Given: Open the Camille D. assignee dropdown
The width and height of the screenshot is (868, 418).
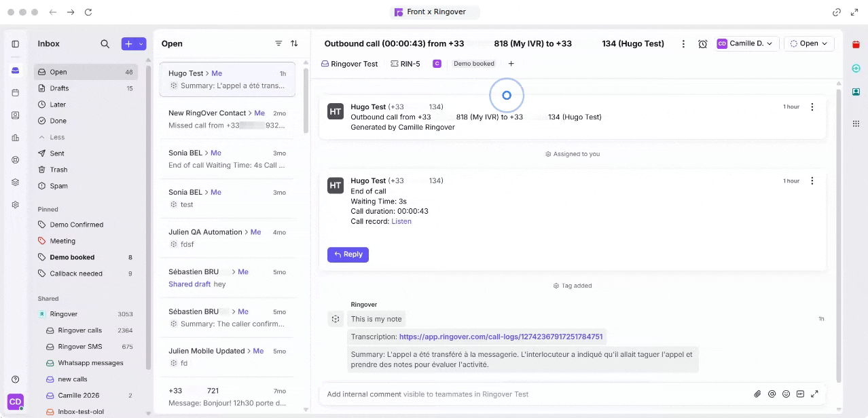Looking at the screenshot, I should pos(746,43).
